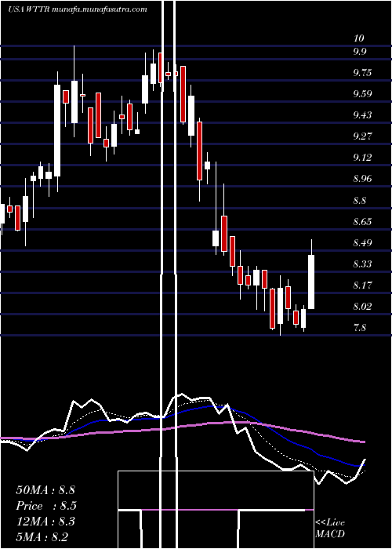
Task: Click the 9.9 price axis label
Action: pyautogui.click(x=360, y=52)
